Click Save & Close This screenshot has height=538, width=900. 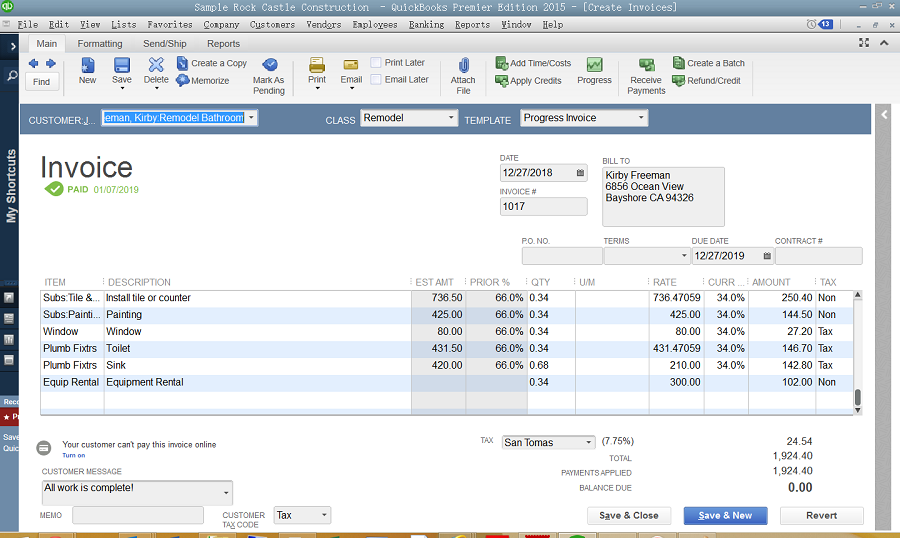[629, 516]
